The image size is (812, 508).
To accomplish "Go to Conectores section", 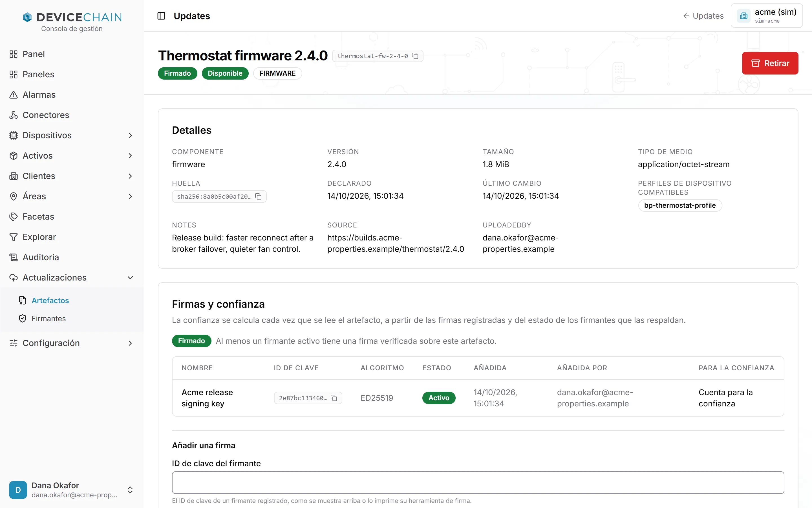I will [x=72, y=115].
